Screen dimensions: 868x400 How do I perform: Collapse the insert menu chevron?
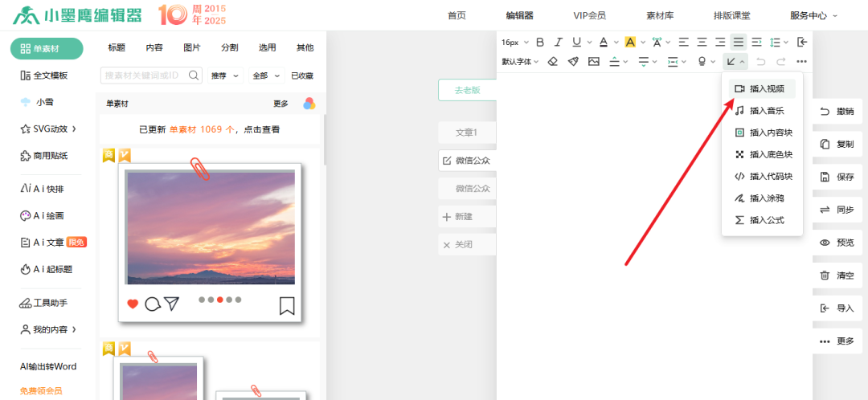pyautogui.click(x=743, y=61)
